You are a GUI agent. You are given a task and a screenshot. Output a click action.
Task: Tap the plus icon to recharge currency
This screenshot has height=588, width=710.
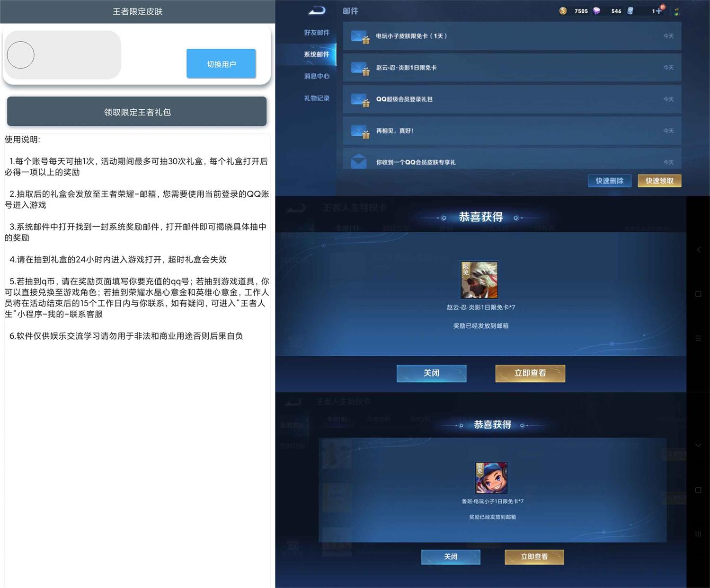point(658,10)
